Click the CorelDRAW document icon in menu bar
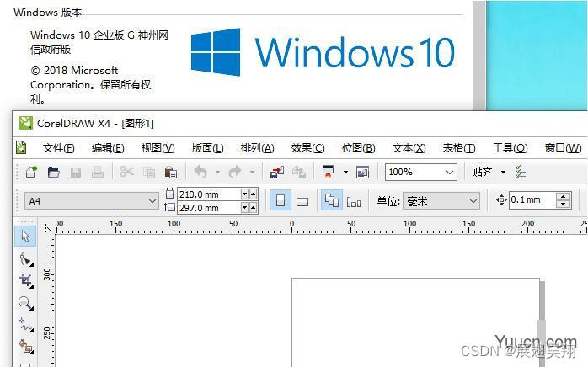This screenshot has height=367, width=588. [21, 147]
